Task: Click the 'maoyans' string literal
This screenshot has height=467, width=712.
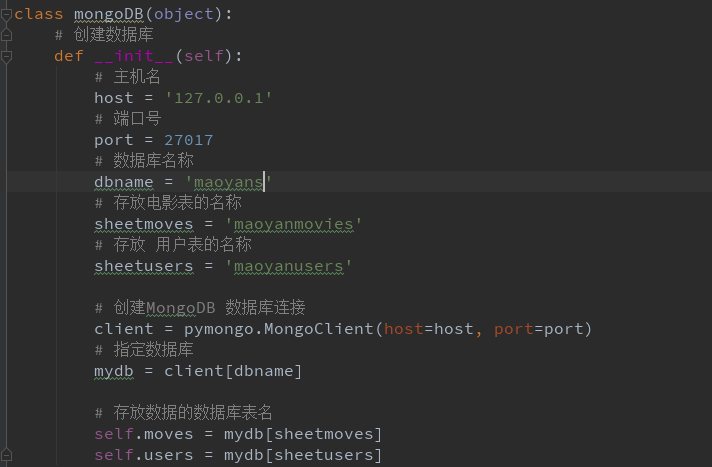Action: [x=228, y=182]
